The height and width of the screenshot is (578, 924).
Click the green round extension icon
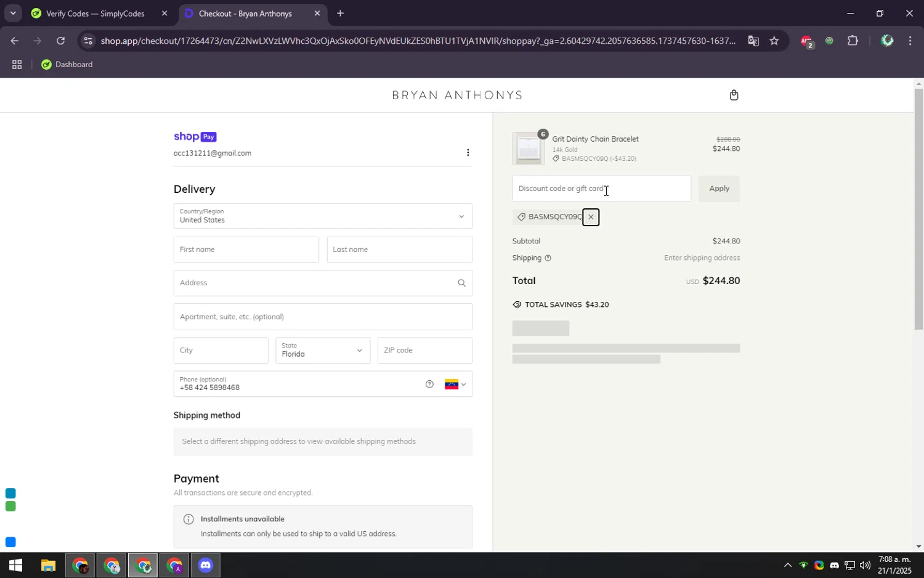[x=829, y=41]
